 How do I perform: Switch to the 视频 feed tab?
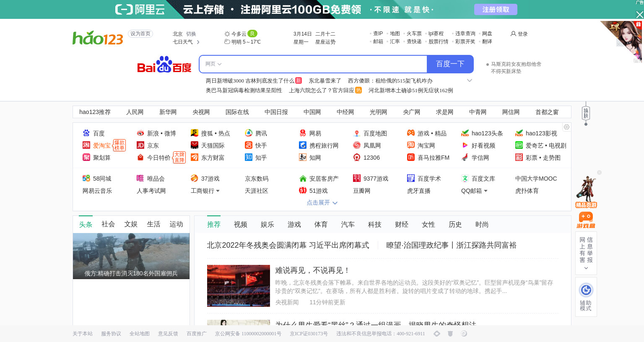(x=241, y=225)
